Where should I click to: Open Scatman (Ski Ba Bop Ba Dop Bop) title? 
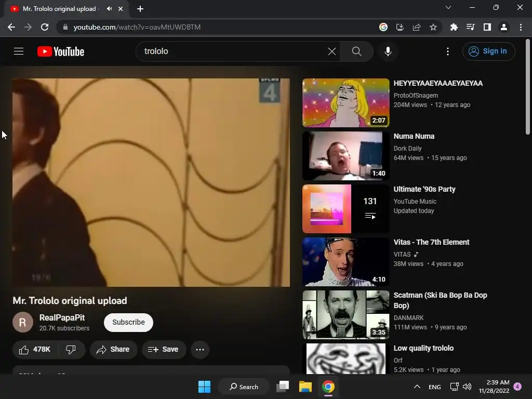(x=440, y=300)
